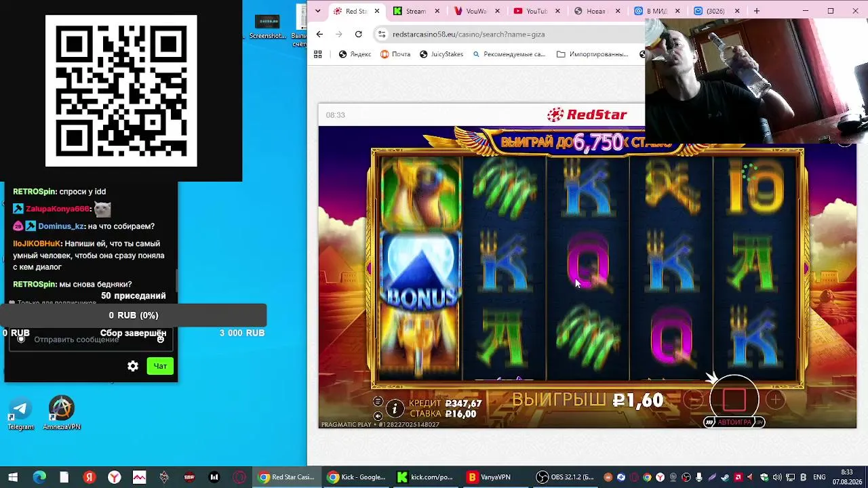The height and width of the screenshot is (488, 868).
Task: Reload the casino page
Action: coord(359,34)
